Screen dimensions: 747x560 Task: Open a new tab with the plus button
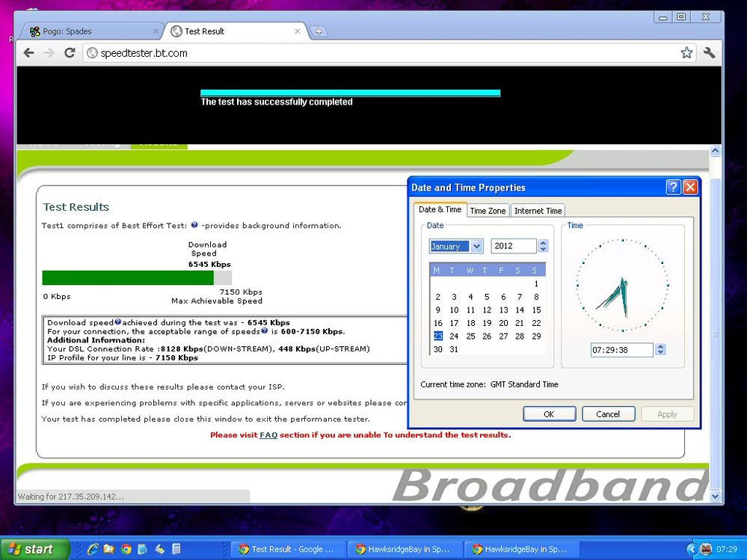319,31
